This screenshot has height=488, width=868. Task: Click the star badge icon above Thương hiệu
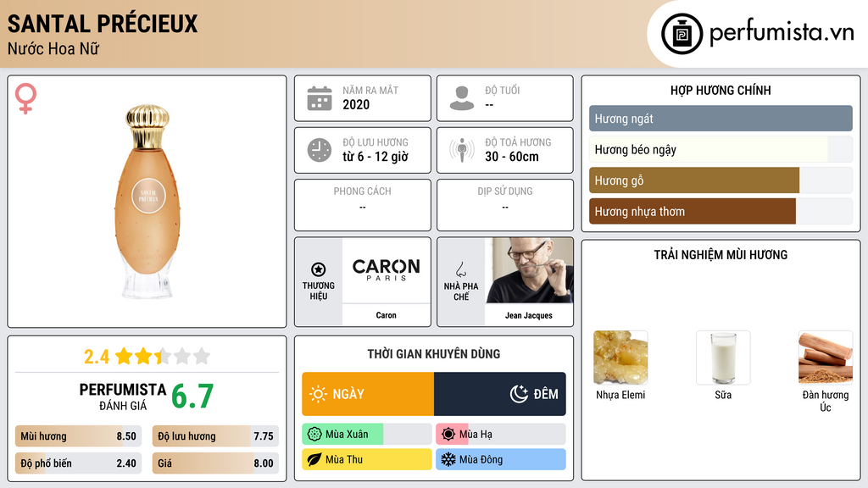[319, 269]
